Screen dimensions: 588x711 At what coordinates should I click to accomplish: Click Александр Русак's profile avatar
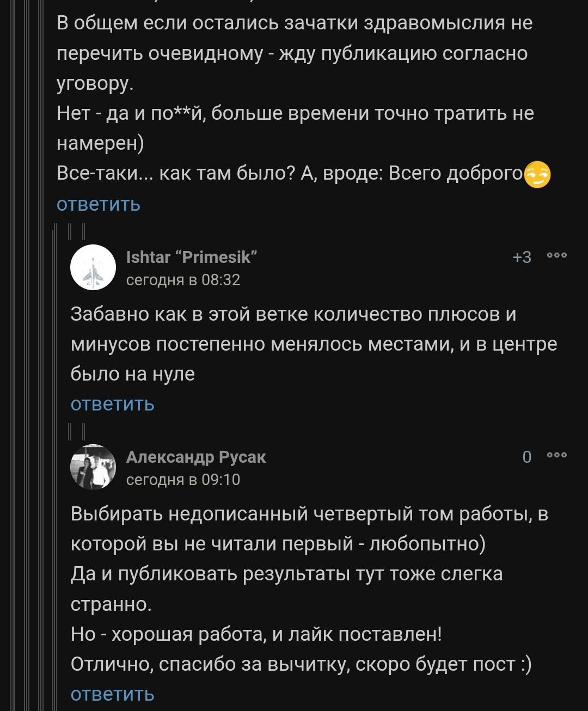(93, 467)
